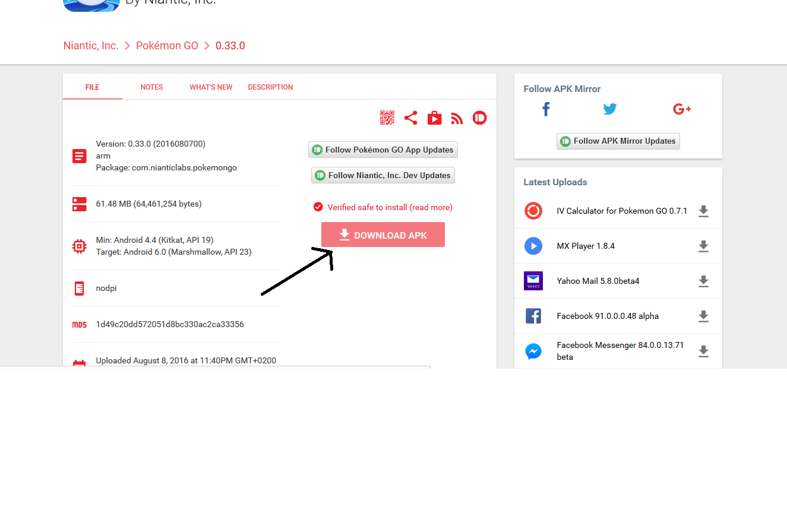The image size is (787, 532).
Task: Click the red Pushbullet icon
Action: coord(479,118)
